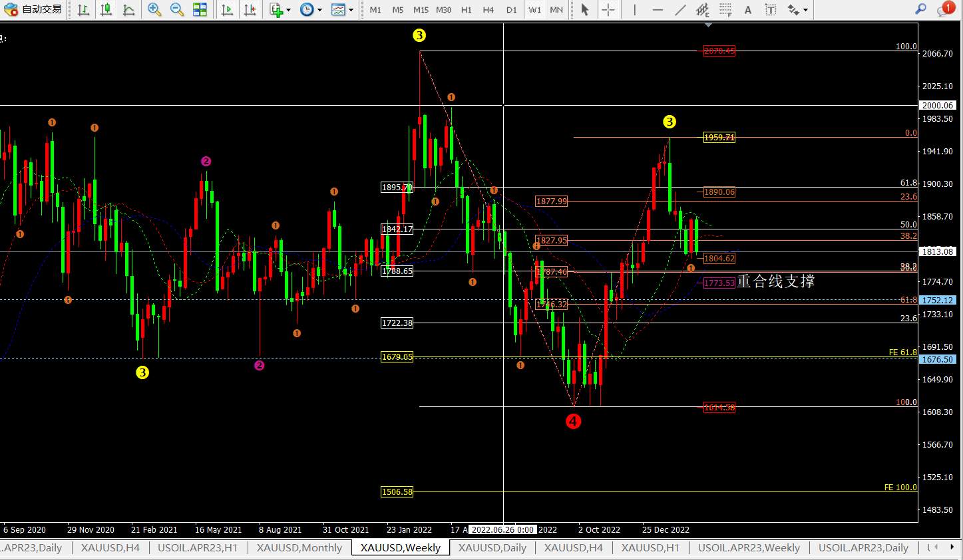Screen dimensions: 963x560
Task: Switch timeframe to D1
Action: click(x=511, y=9)
